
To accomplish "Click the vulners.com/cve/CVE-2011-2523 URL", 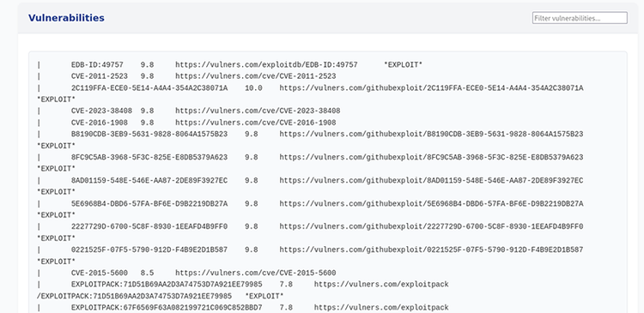I will 256,76.
